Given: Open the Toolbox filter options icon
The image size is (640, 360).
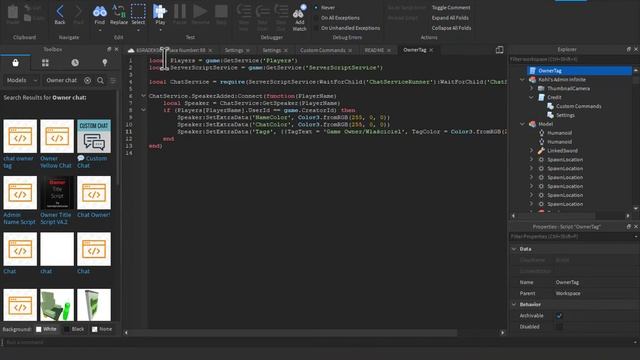Looking at the screenshot, I should 113,80.
